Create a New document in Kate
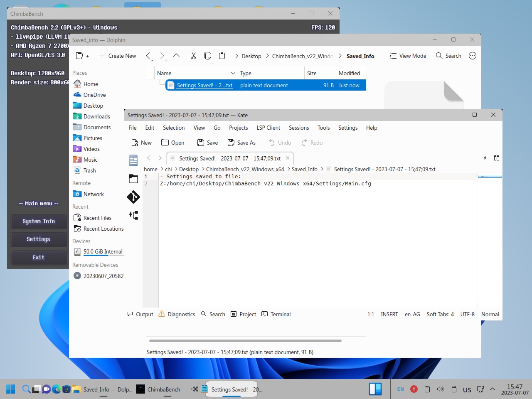 tap(141, 143)
